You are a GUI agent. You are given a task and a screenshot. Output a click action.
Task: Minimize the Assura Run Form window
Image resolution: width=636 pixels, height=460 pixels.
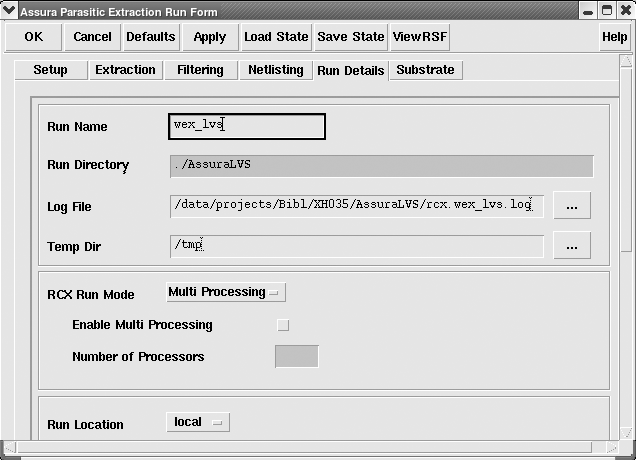pyautogui.click(x=587, y=11)
